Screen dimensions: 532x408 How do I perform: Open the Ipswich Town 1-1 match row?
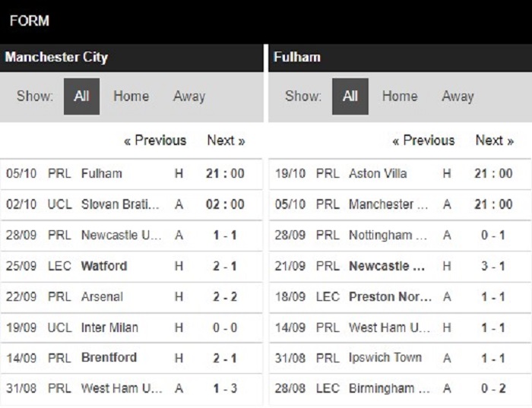pos(401,358)
